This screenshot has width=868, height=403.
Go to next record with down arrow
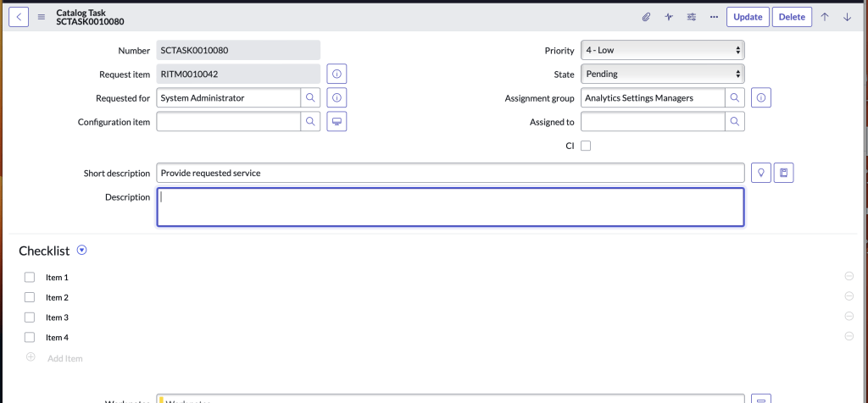coord(847,17)
